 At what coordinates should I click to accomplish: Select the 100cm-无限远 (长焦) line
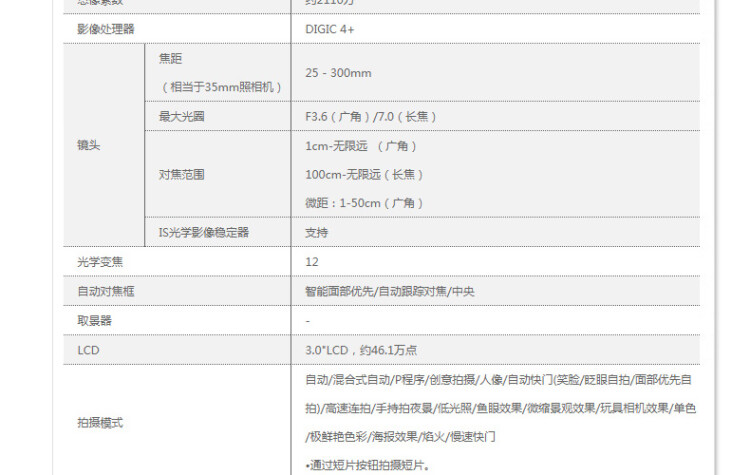click(x=364, y=175)
